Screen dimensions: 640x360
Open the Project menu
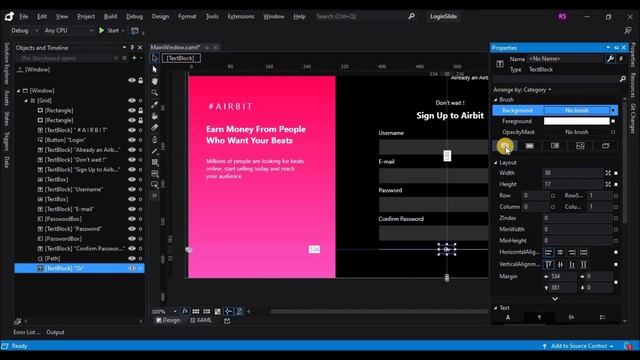pyautogui.click(x=86, y=16)
